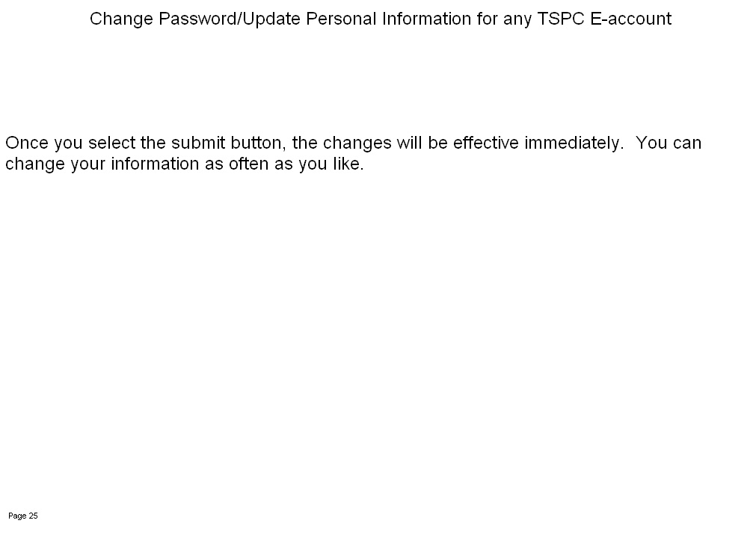756x541 pixels.
Task: Click the word "immediately" in the body text
Action: (x=574, y=143)
